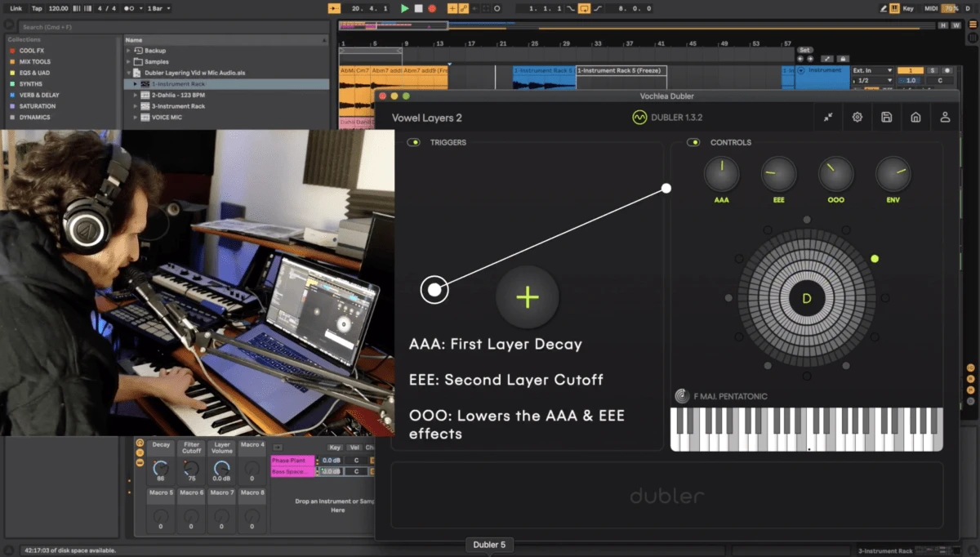Click the OOO control knob
The height and width of the screenshot is (557, 980).
coord(835,174)
